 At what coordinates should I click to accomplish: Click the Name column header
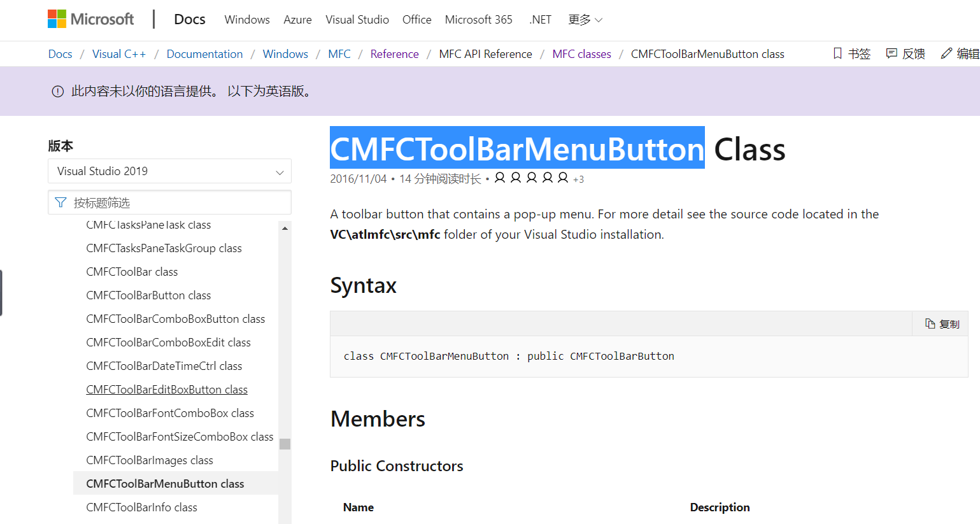[x=359, y=507]
